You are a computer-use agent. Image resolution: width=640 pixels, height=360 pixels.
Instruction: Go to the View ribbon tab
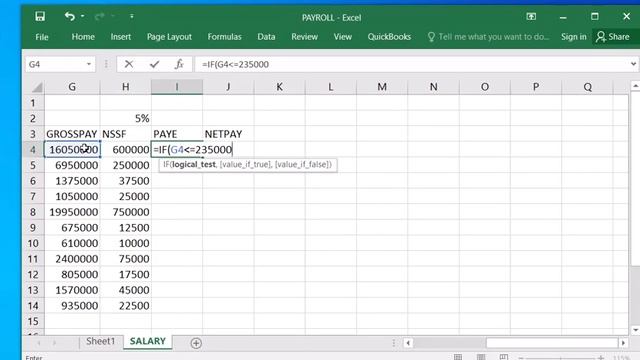click(342, 37)
